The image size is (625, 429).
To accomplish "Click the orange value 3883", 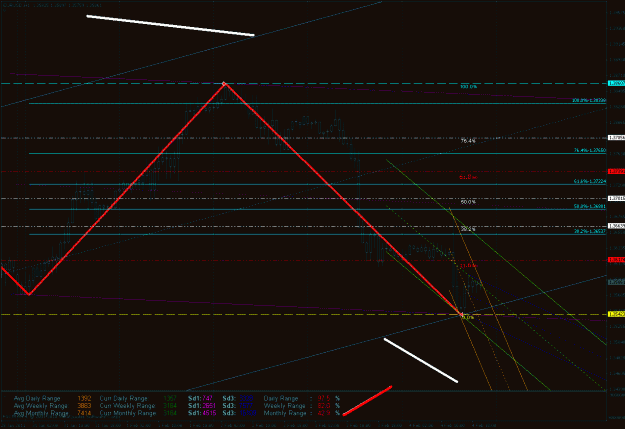I will 85,406.
